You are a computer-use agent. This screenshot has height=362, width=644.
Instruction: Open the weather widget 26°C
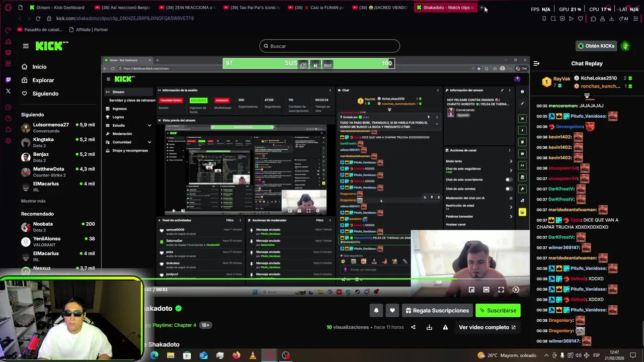coord(508,355)
